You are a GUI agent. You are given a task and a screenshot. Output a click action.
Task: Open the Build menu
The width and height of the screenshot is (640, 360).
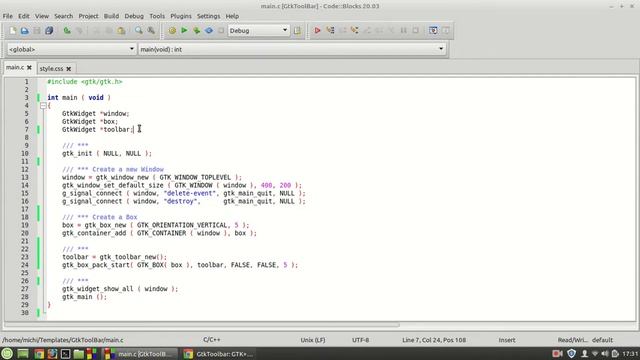coord(111,16)
